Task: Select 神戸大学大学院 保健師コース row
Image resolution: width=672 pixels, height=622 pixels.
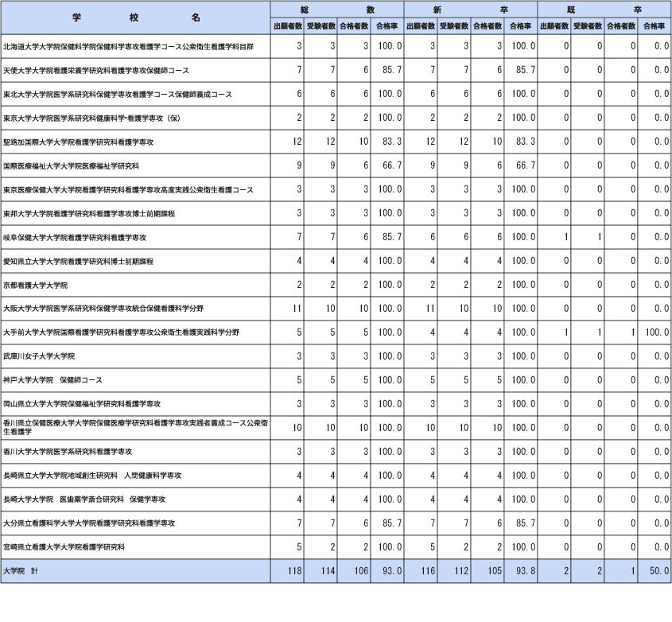Action: coord(52,380)
